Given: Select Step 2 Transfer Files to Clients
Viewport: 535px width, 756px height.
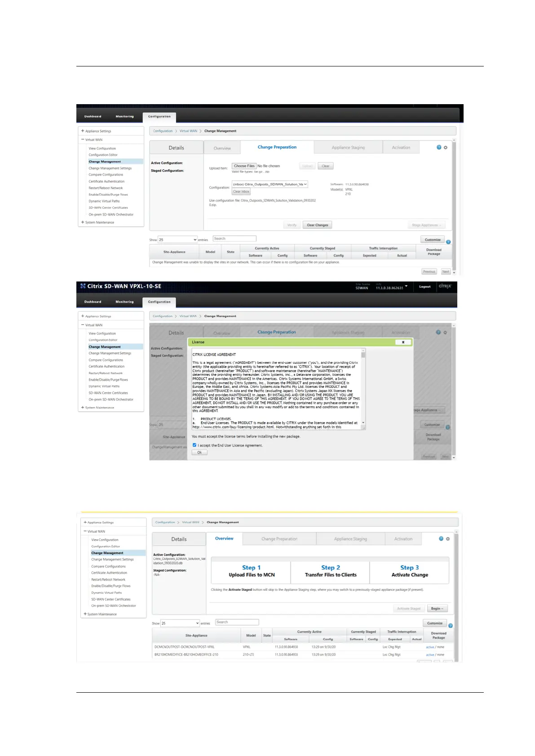Looking at the screenshot, I should tap(331, 571).
